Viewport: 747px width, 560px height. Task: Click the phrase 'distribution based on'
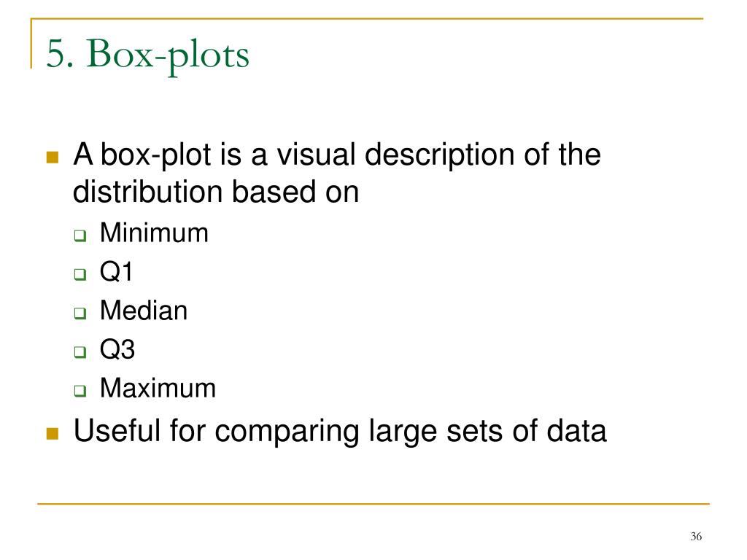click(x=216, y=192)
